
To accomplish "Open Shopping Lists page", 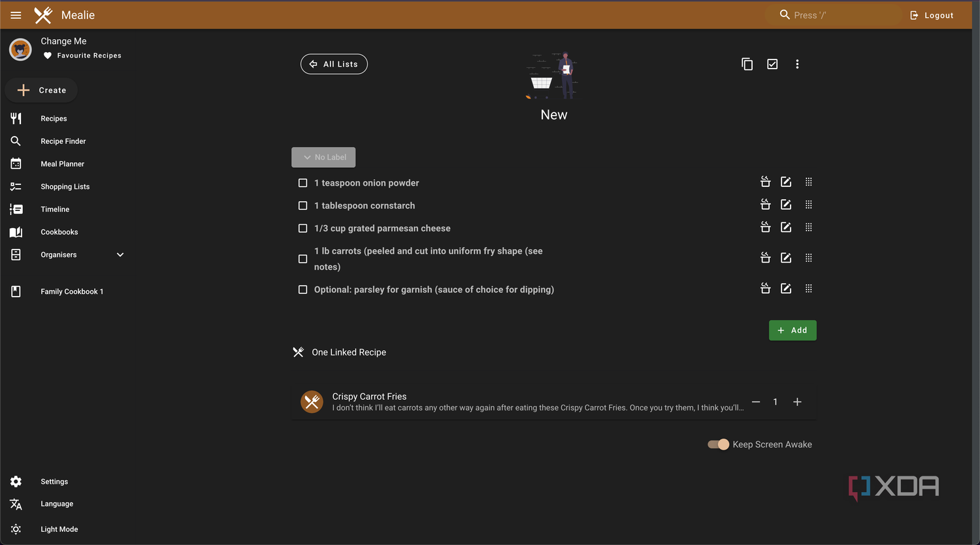I will (65, 187).
